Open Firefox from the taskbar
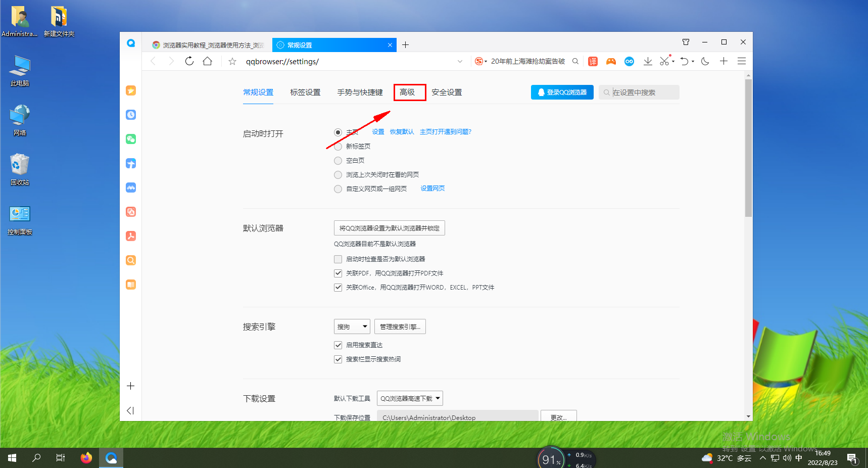Image resolution: width=868 pixels, height=468 pixels. coord(86,458)
